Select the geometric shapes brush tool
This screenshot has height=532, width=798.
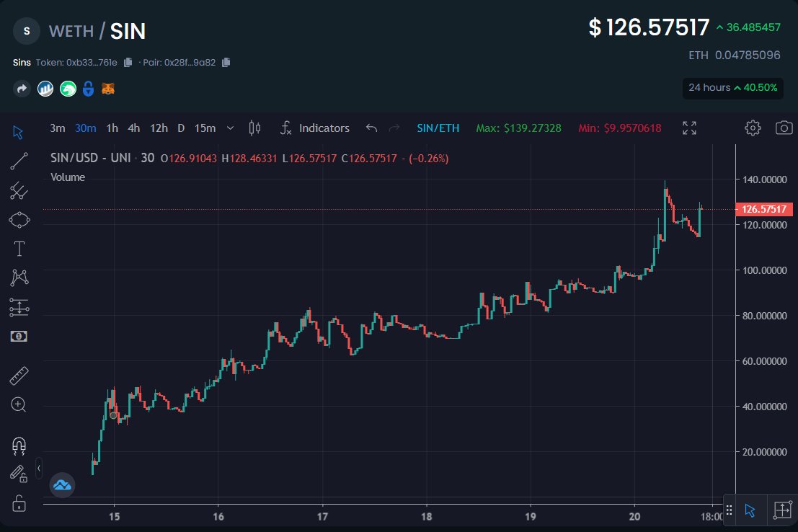(19, 221)
